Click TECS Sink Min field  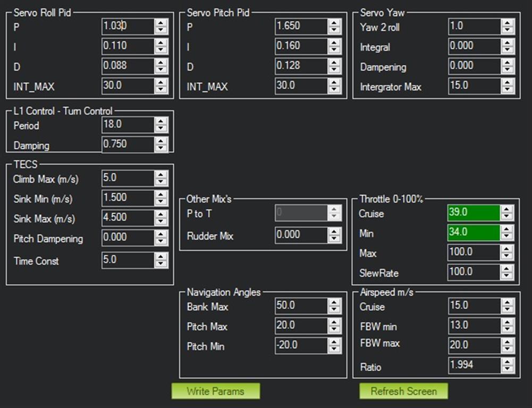tap(128, 198)
